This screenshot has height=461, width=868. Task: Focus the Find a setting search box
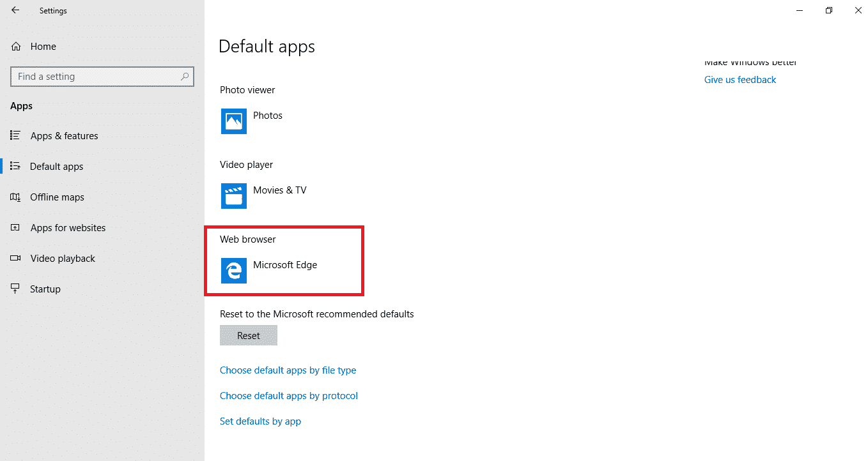pyautogui.click(x=96, y=77)
